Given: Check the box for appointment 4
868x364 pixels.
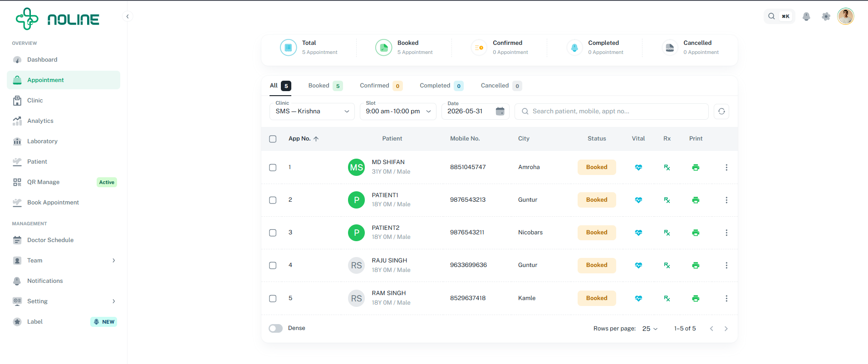Looking at the screenshot, I should tap(273, 265).
